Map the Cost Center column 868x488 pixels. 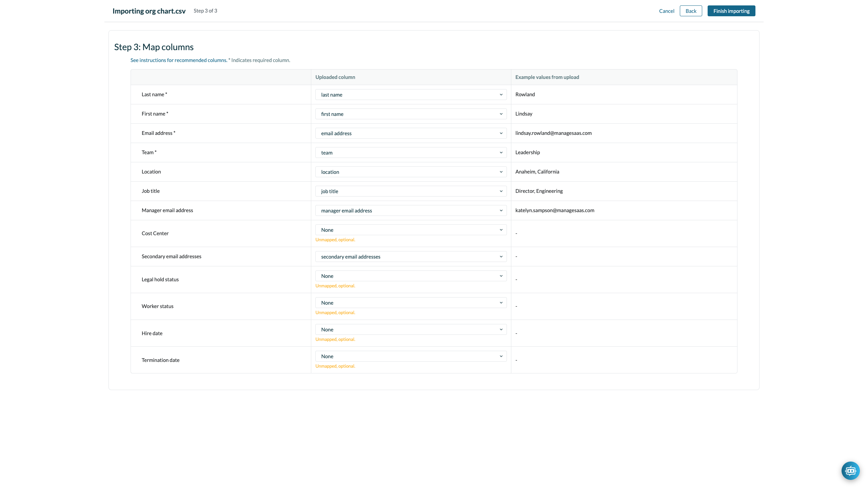click(x=410, y=230)
